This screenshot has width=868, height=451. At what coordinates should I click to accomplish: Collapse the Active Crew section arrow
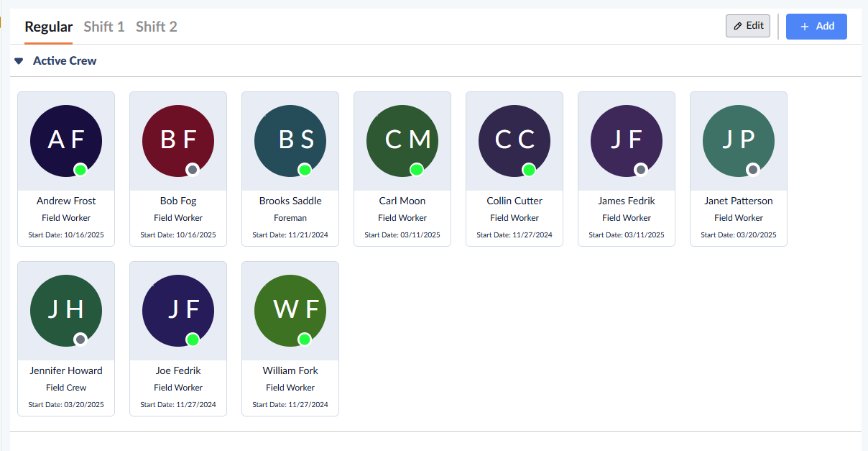(19, 61)
